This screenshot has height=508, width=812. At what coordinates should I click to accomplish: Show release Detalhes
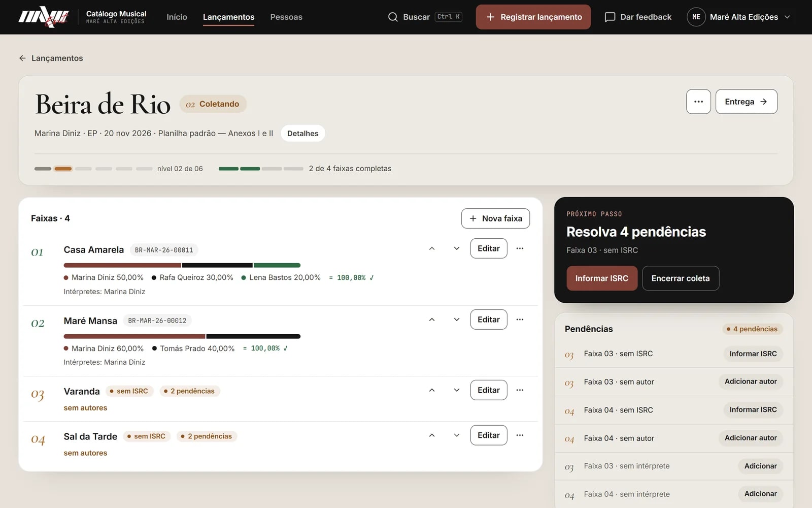303,133
